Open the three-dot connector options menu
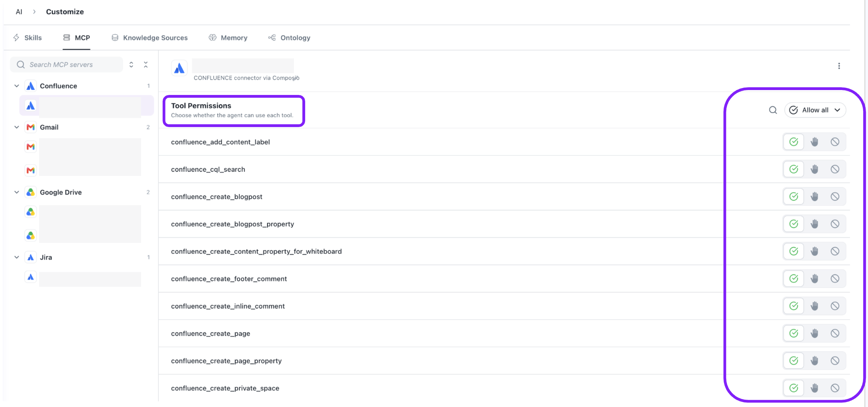868x407 pixels. click(x=839, y=66)
